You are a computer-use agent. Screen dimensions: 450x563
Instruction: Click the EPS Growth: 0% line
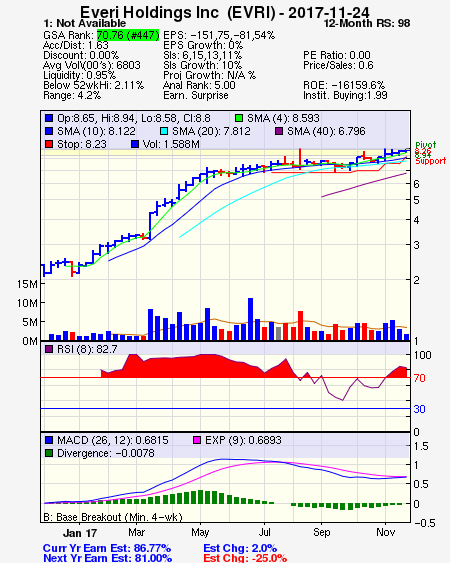coord(203,45)
